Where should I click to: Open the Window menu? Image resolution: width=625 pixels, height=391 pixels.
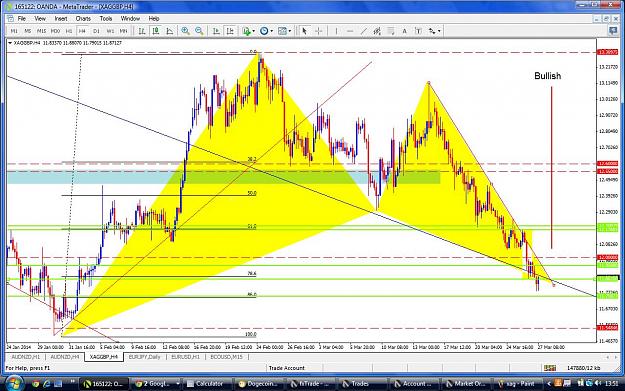[x=130, y=18]
